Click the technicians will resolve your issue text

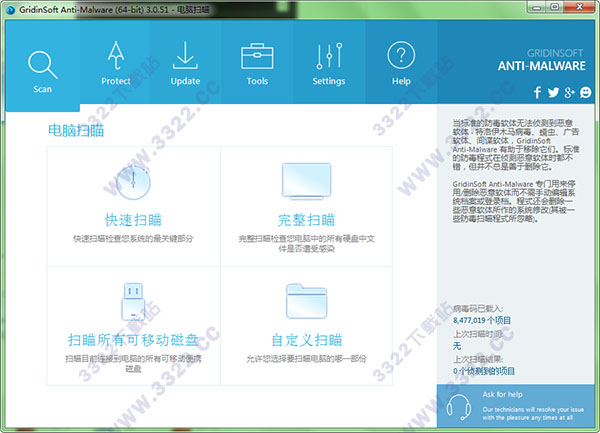(533, 413)
